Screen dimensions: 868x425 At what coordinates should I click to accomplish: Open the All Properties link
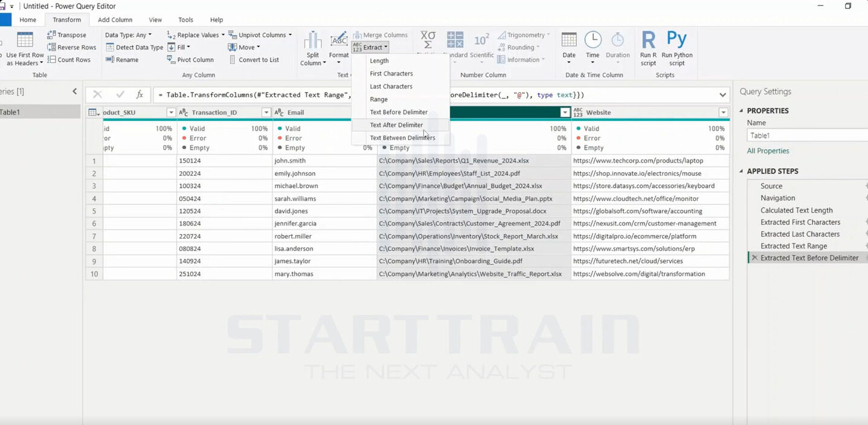[x=768, y=151]
